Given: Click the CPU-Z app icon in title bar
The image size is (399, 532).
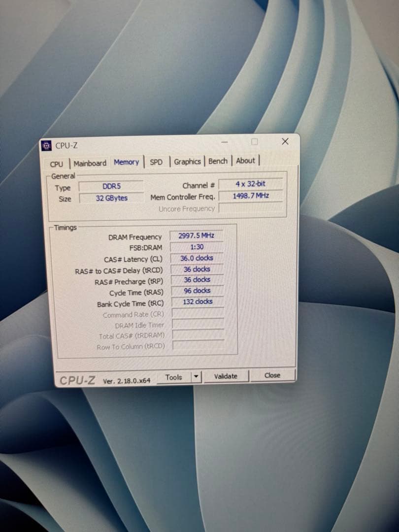Looking at the screenshot, I should click(x=46, y=146).
